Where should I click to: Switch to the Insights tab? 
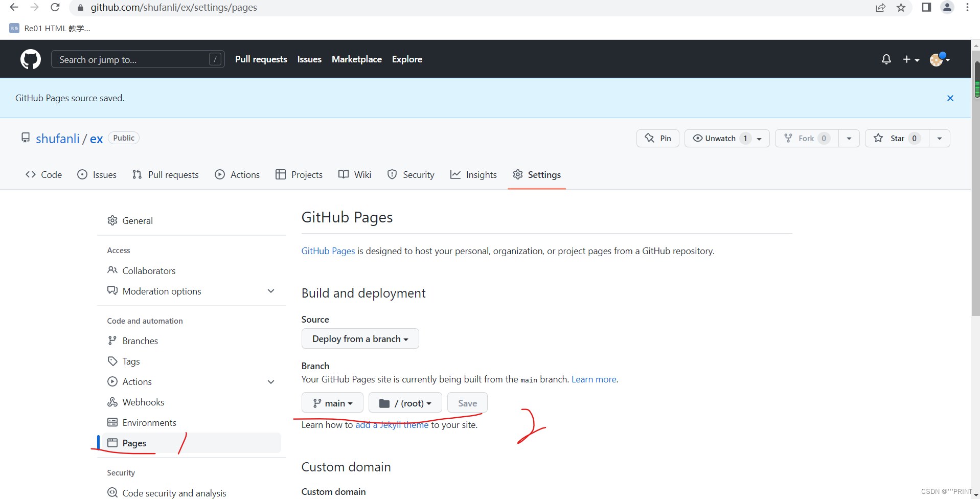(x=473, y=175)
